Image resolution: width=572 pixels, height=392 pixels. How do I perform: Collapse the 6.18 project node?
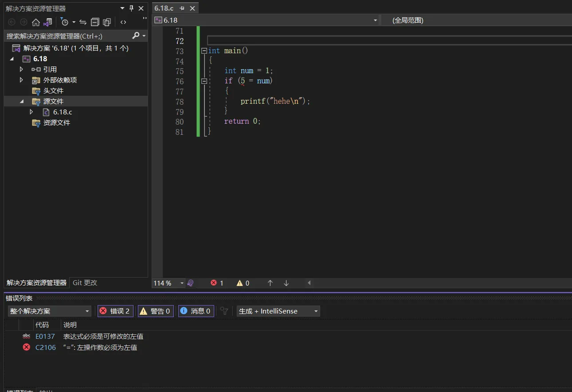(x=12, y=59)
